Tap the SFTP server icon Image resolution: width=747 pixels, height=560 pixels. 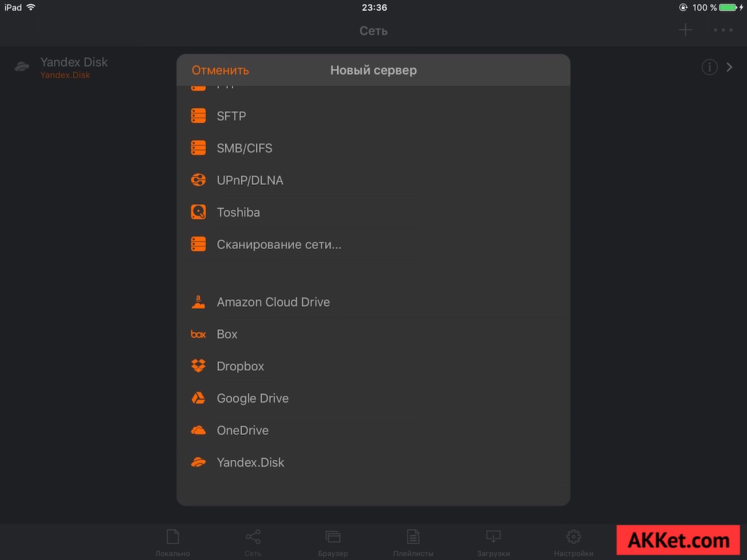point(198,116)
